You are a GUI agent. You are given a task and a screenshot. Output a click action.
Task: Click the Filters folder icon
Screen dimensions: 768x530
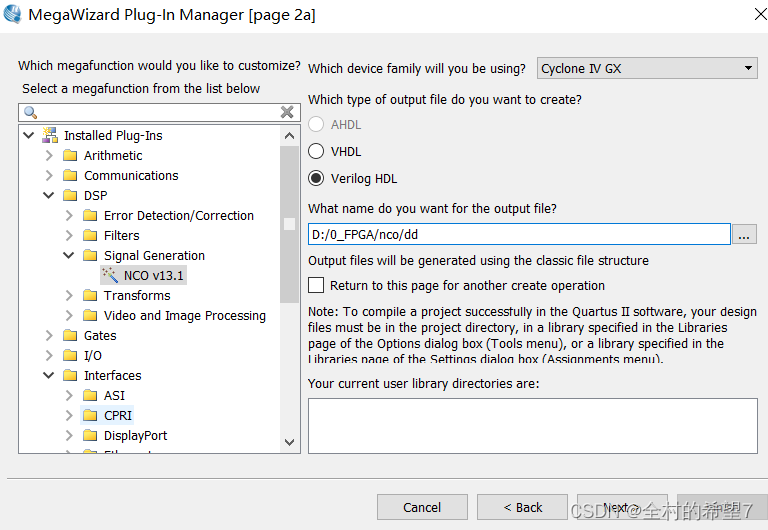coord(90,236)
